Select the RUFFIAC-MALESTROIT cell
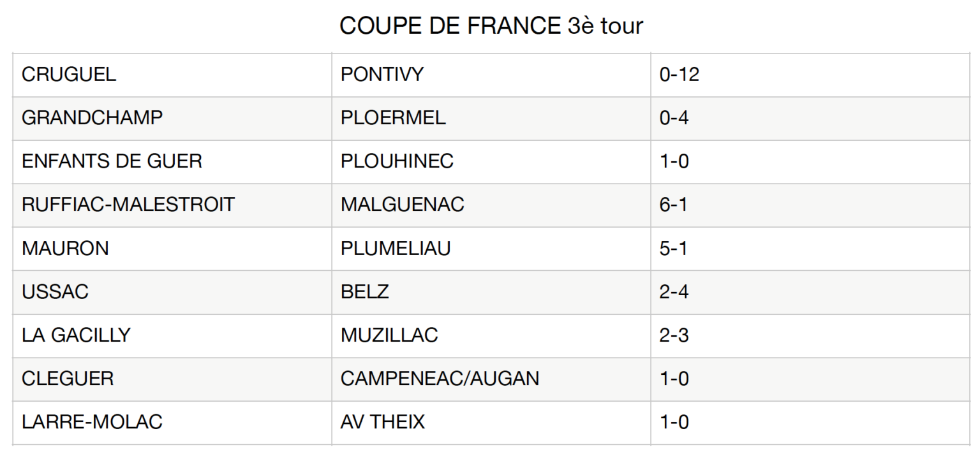This screenshot has width=980, height=459. click(128, 205)
